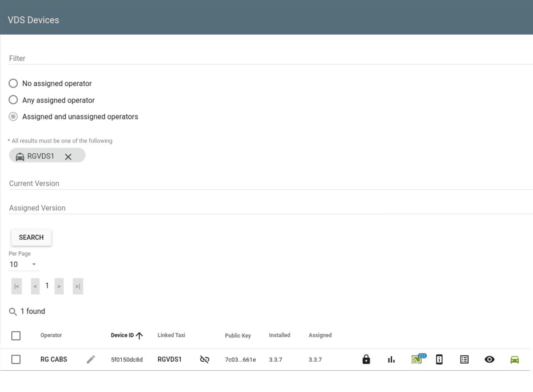Select the Any assigned operator radio option
533x392 pixels.
[x=13, y=100]
